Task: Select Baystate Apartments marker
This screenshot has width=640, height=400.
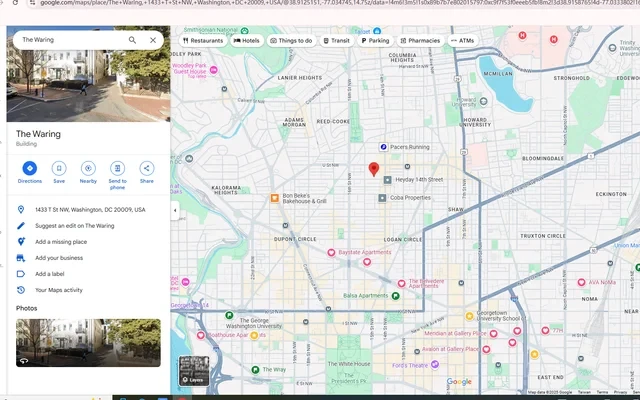Action: (331, 253)
